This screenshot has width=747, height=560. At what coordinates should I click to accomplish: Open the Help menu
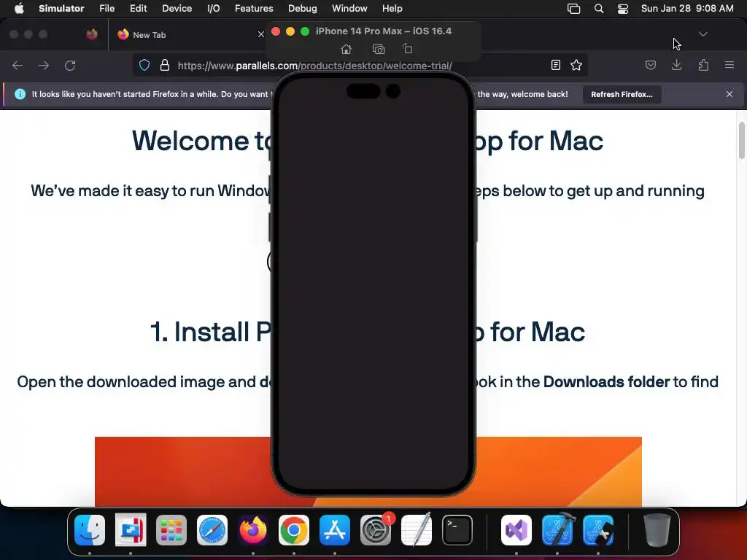[392, 9]
